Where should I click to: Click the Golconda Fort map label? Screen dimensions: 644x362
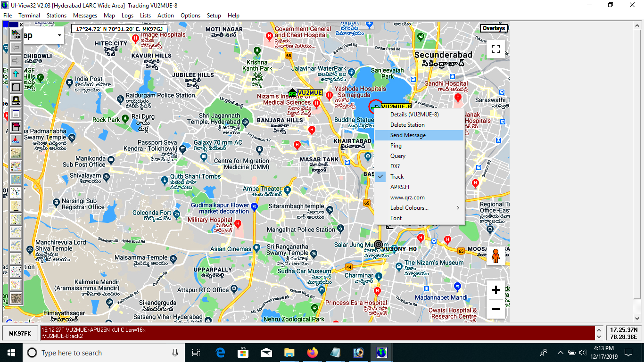pyautogui.click(x=152, y=213)
